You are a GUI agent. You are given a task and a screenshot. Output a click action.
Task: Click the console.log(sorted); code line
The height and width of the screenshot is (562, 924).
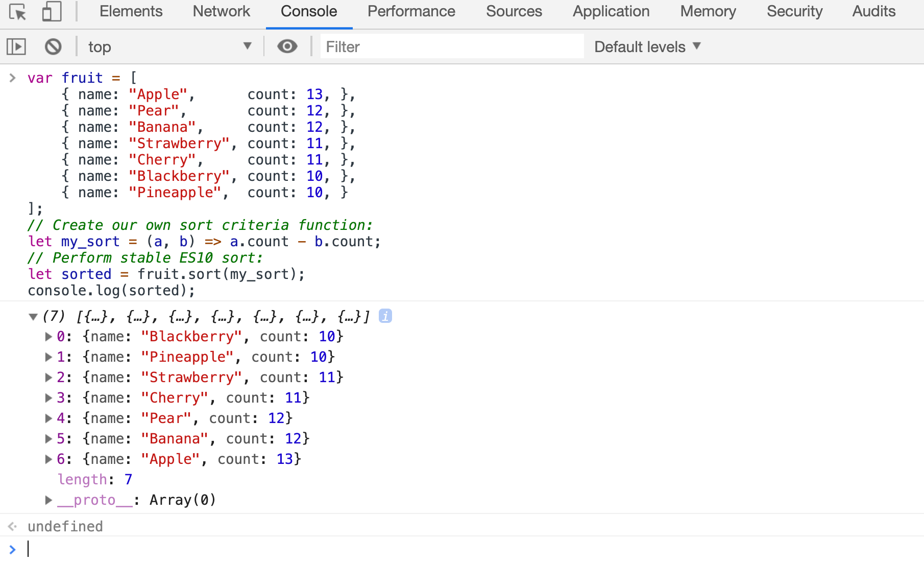tap(111, 291)
